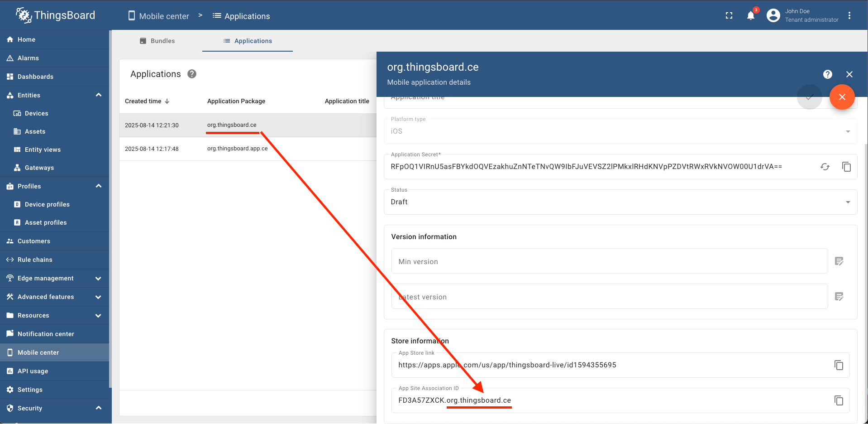Image resolution: width=868 pixels, height=424 pixels.
Task: Copy the App Store link
Action: click(839, 365)
